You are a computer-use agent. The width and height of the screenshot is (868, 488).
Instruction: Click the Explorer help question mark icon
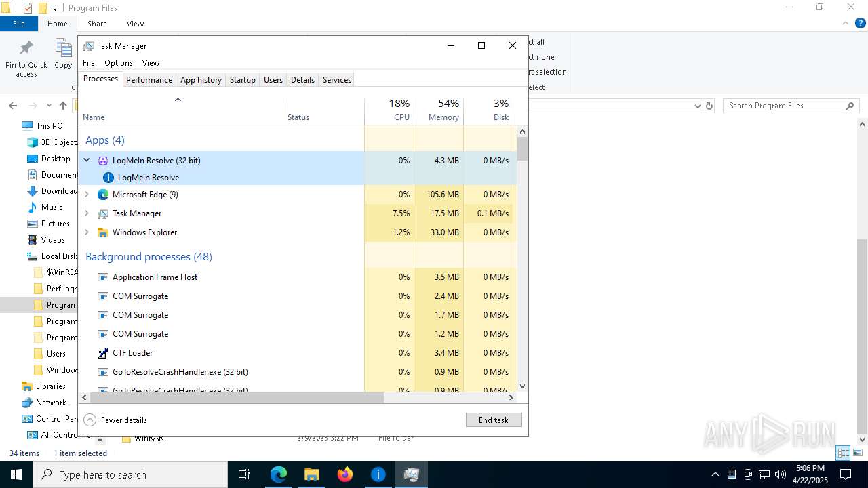tap(861, 23)
